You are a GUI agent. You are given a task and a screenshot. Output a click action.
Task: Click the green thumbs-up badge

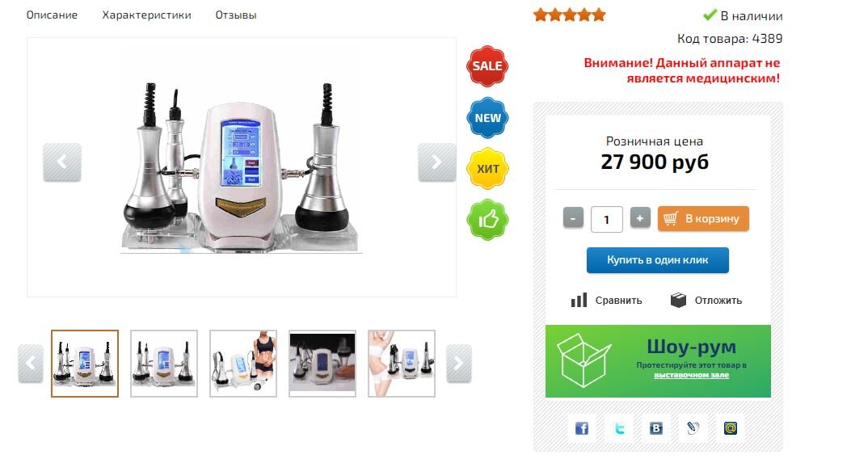[487, 220]
